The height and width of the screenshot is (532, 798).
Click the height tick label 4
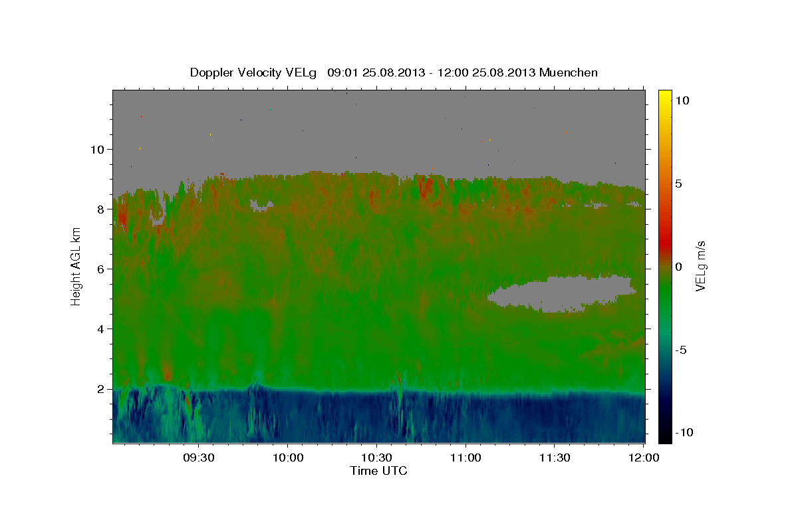click(100, 329)
